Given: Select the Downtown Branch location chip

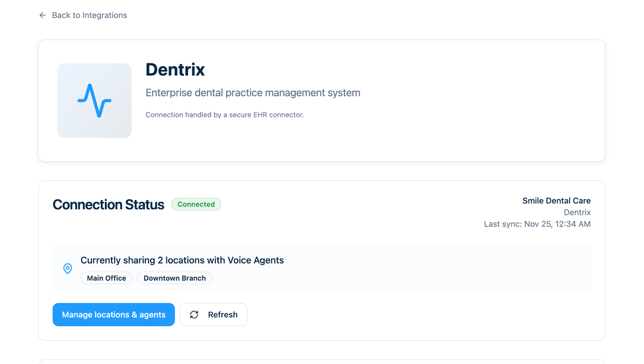Looking at the screenshot, I should point(174,278).
